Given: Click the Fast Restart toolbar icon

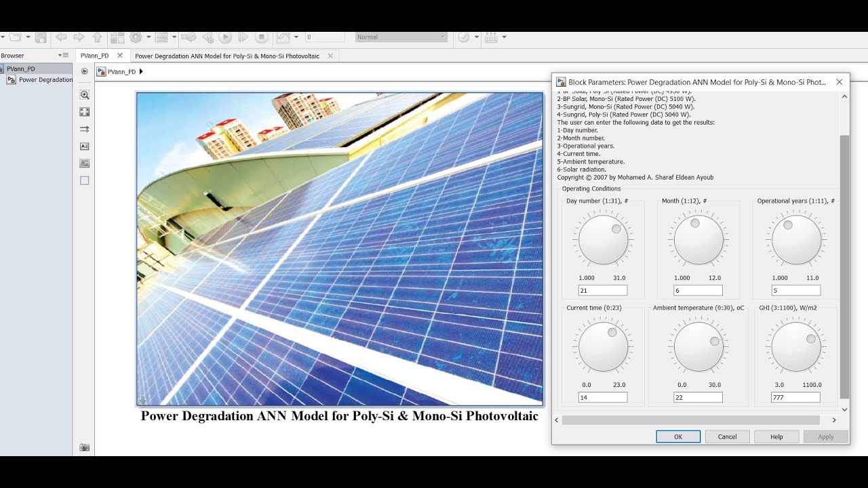Looking at the screenshot, I should (189, 37).
